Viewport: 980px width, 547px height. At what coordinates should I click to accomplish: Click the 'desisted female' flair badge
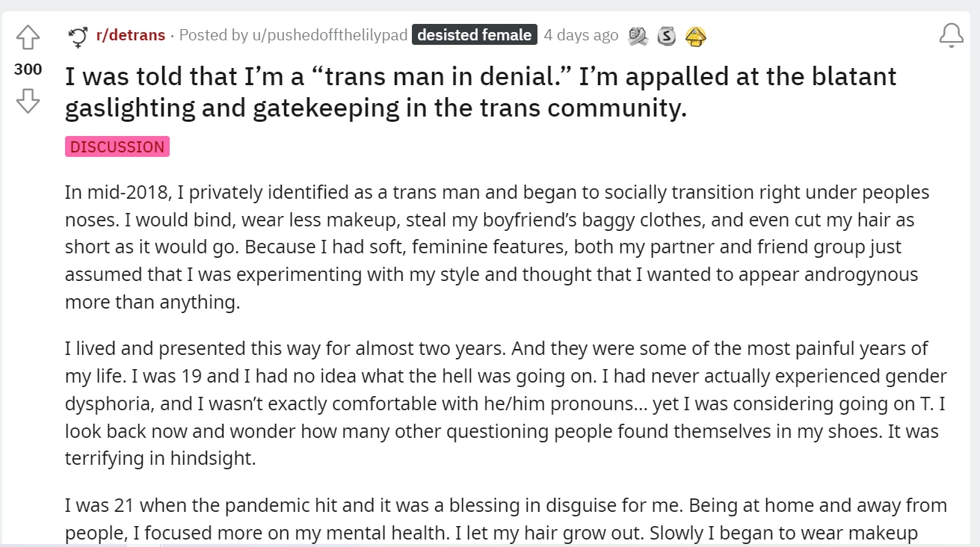[x=474, y=34]
